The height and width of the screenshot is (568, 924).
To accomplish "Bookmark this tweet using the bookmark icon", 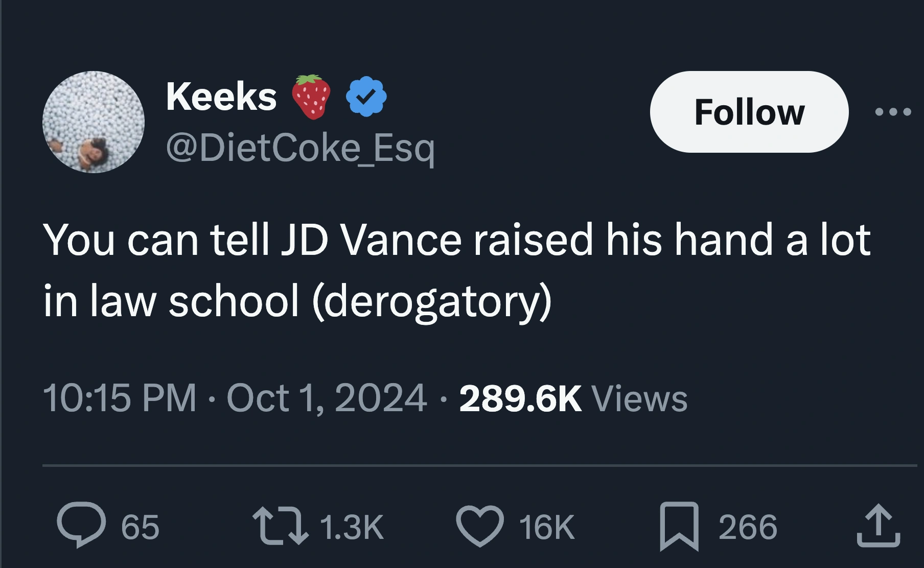I will (x=679, y=526).
